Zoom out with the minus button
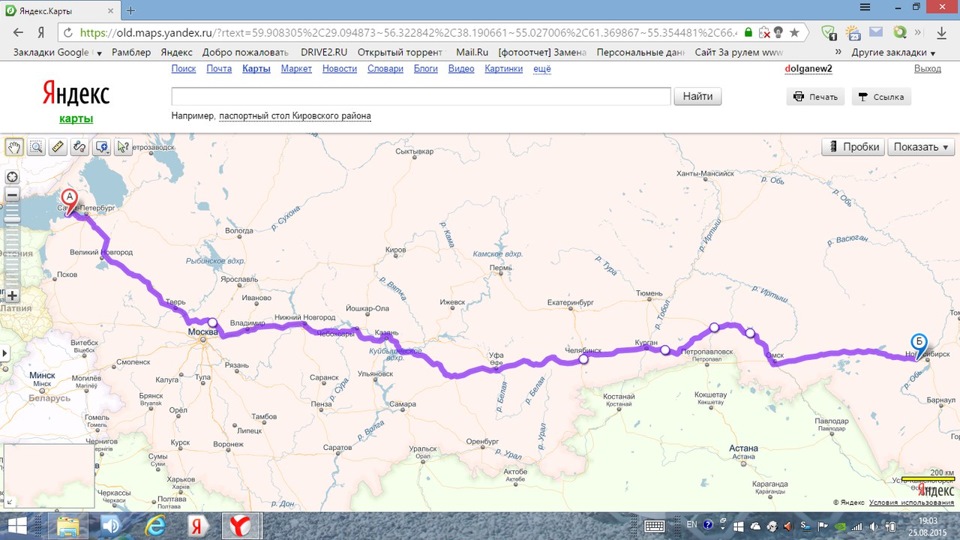The width and height of the screenshot is (960, 540). coord(12,195)
